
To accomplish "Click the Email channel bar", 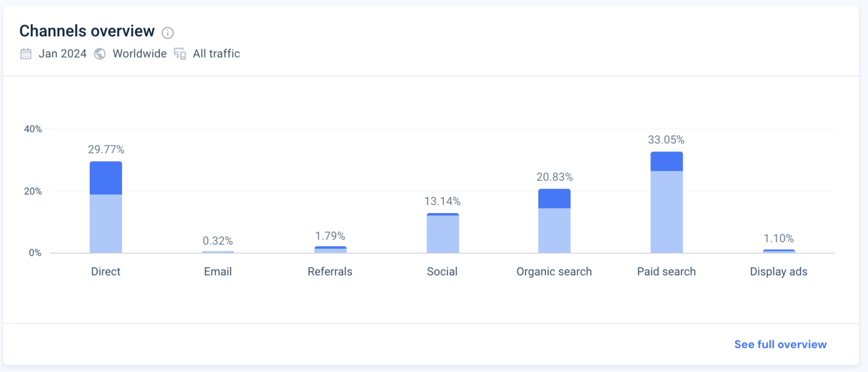I will [x=218, y=252].
